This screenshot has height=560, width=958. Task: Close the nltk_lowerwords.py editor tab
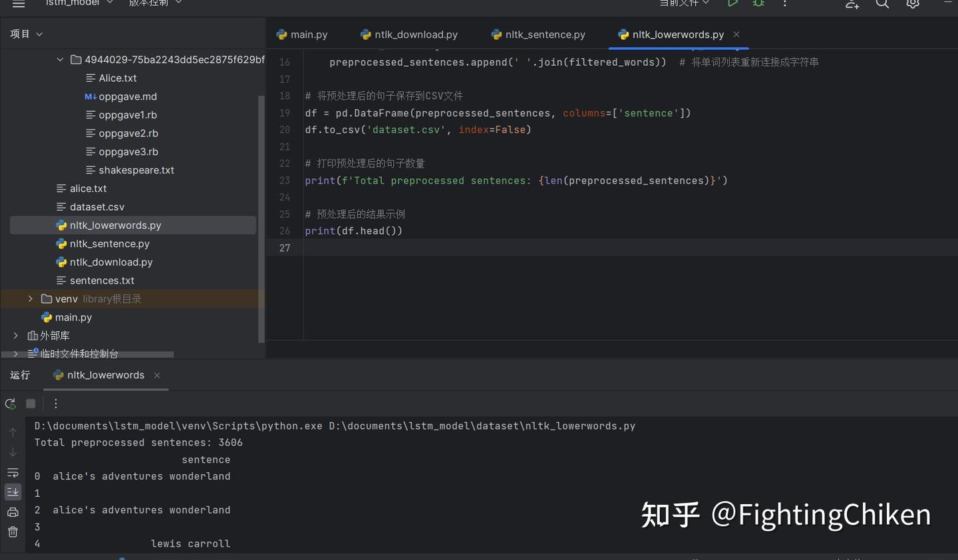click(736, 35)
